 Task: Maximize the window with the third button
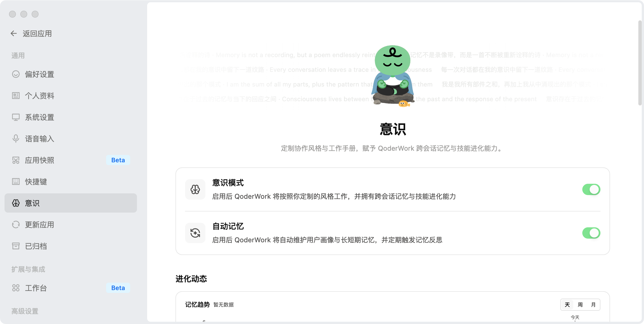[35, 14]
